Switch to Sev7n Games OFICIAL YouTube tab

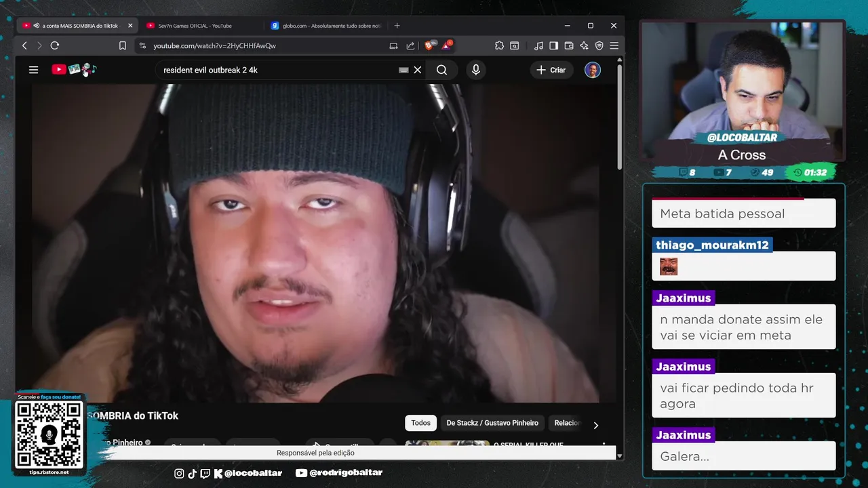195,26
